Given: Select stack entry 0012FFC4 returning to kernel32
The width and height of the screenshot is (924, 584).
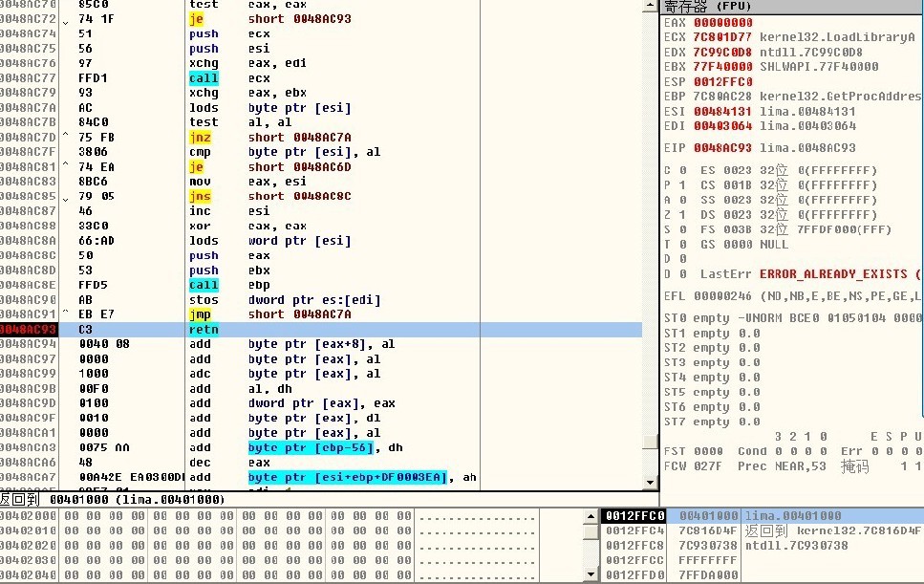Looking at the screenshot, I should point(762,531).
